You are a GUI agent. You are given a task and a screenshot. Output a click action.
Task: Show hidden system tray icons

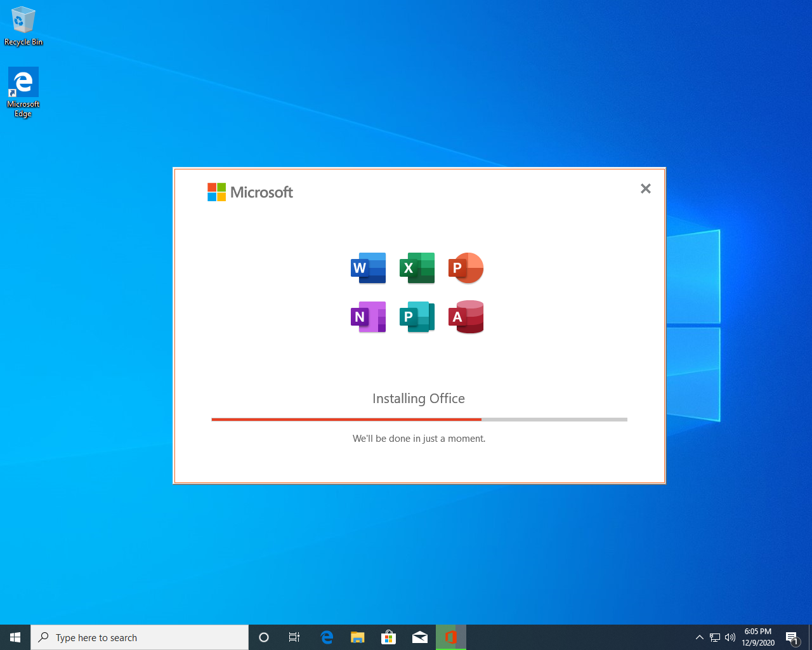coord(700,637)
